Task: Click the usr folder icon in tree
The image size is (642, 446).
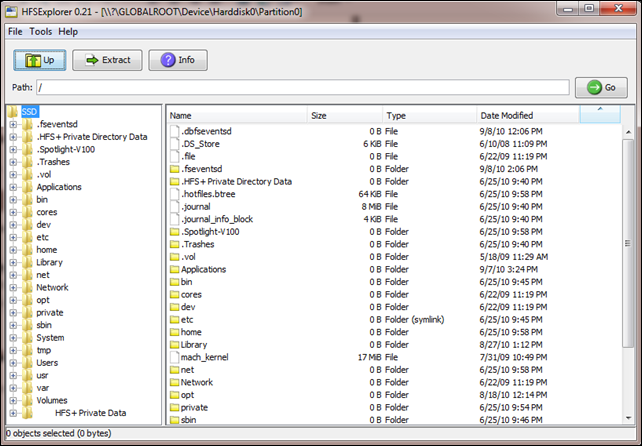Action: (x=27, y=376)
